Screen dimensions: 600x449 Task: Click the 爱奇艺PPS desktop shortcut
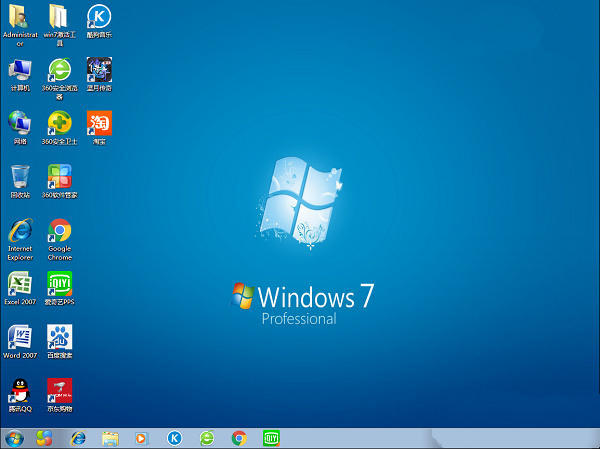59,284
